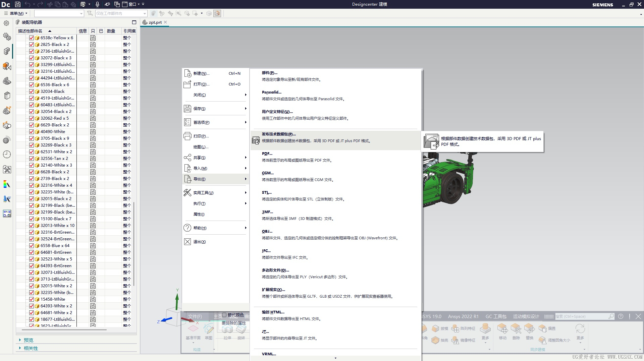
Task: Uncheck the 6538c-Yellow x 6 component checkbox
Action: [32, 38]
